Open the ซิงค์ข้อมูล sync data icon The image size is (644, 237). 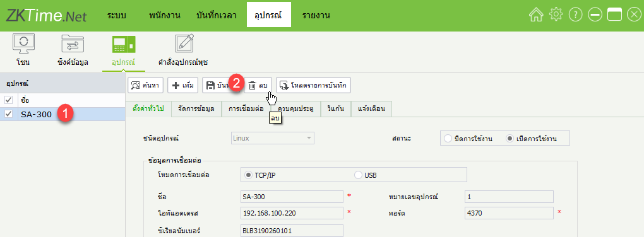pyautogui.click(x=73, y=50)
